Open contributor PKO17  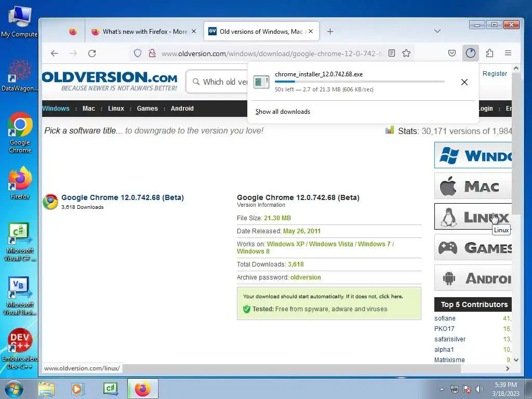[x=444, y=329]
